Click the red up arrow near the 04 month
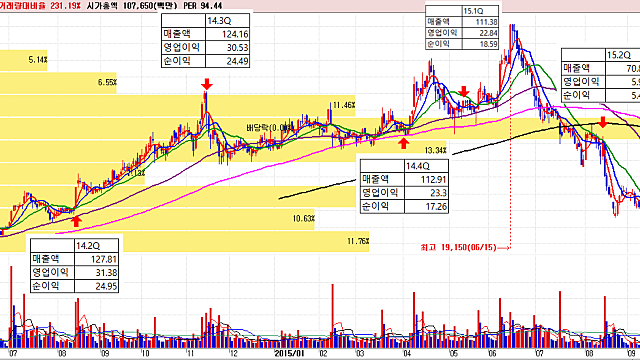The height and width of the screenshot is (360, 640). (x=403, y=143)
